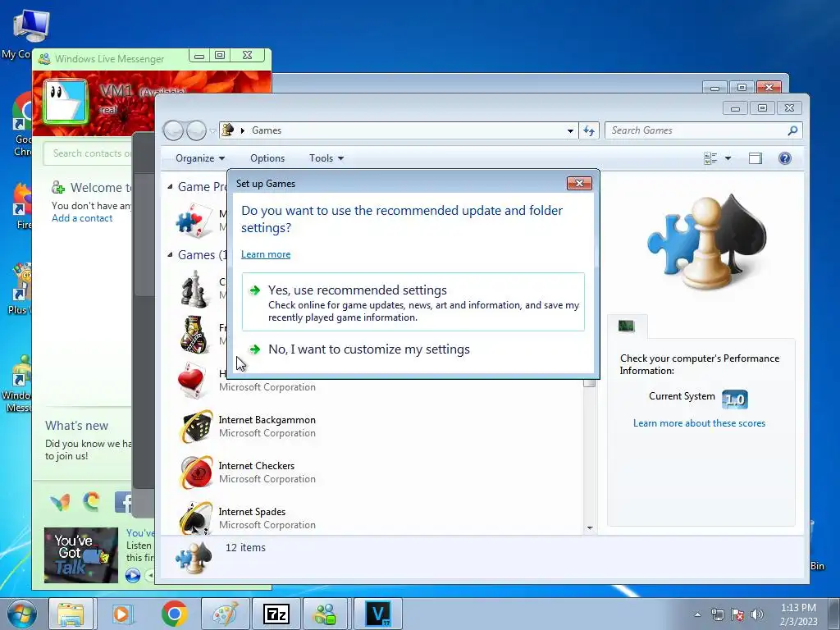
Task: Open the Vegas 17 taskbar icon
Action: coord(377,614)
